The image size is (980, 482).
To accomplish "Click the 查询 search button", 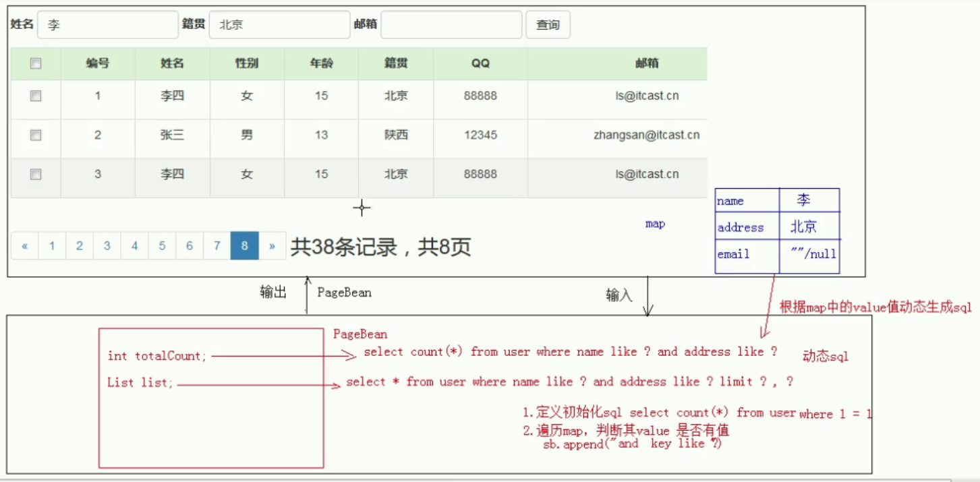I will 548,25.
